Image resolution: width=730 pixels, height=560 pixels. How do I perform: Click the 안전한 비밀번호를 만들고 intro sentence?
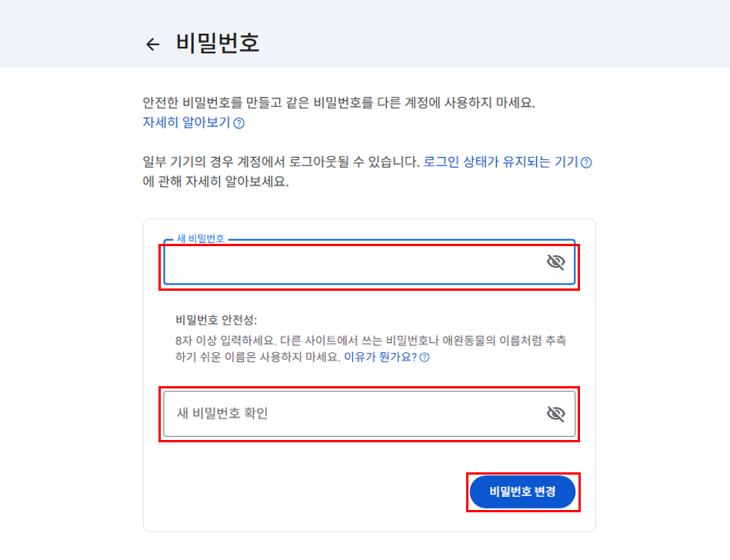(338, 103)
